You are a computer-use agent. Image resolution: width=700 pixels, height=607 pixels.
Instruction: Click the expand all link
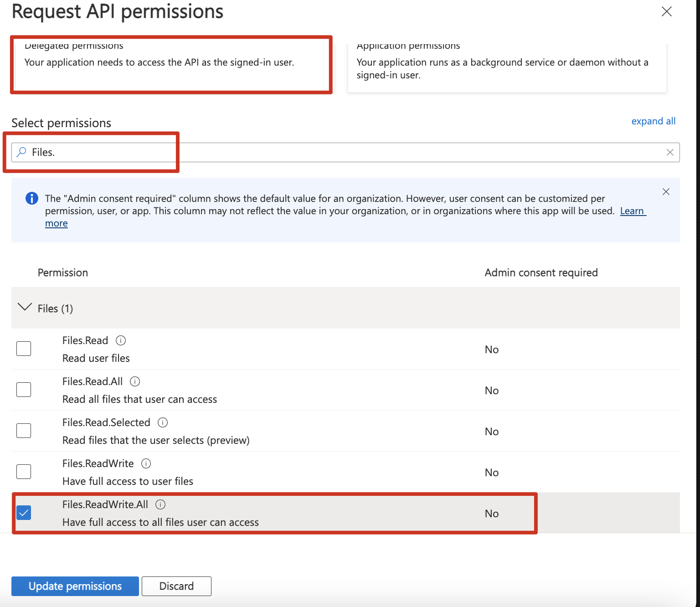click(x=653, y=121)
